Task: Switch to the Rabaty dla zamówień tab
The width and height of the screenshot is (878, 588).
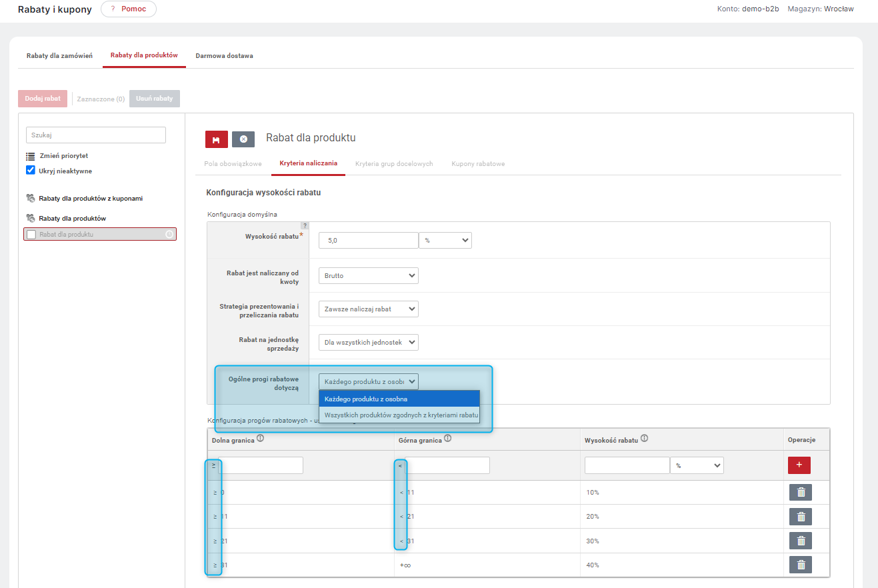Action: point(59,55)
